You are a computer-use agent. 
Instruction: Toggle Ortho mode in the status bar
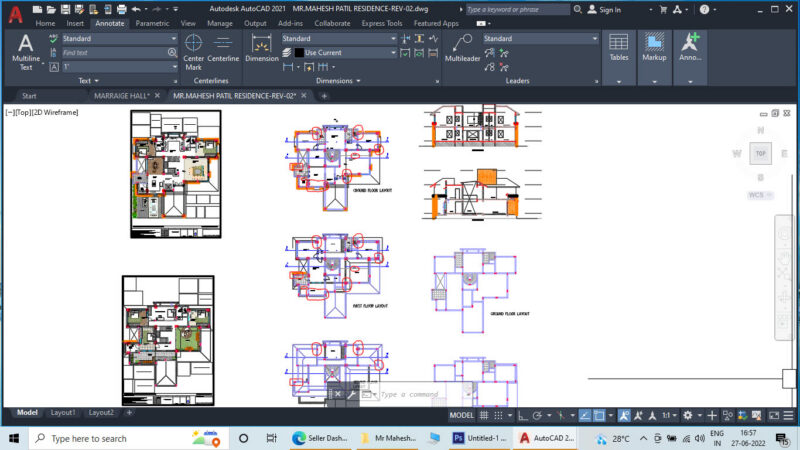pos(522,416)
